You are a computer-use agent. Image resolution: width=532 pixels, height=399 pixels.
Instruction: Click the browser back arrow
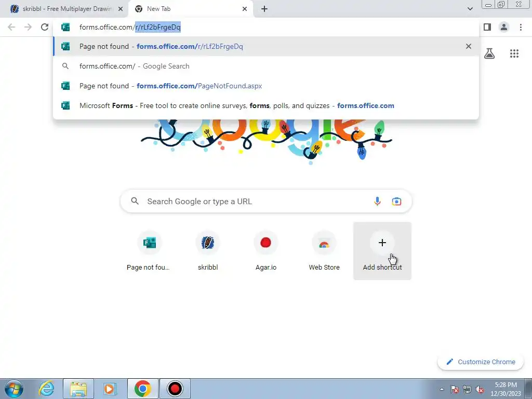point(11,27)
